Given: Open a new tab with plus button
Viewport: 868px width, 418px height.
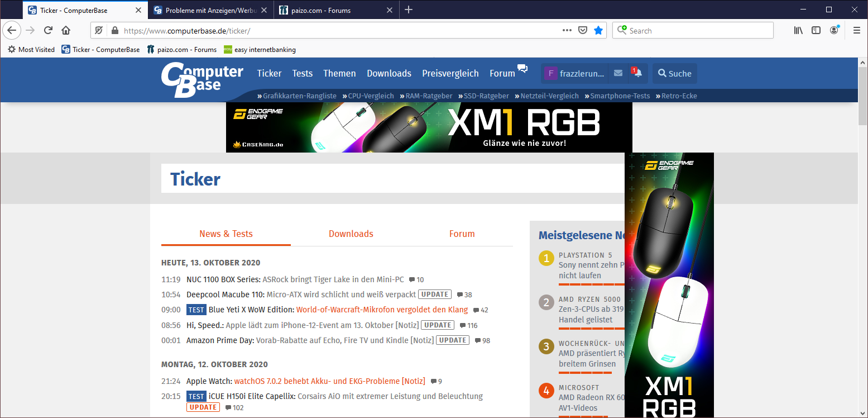Looking at the screenshot, I should 409,9.
